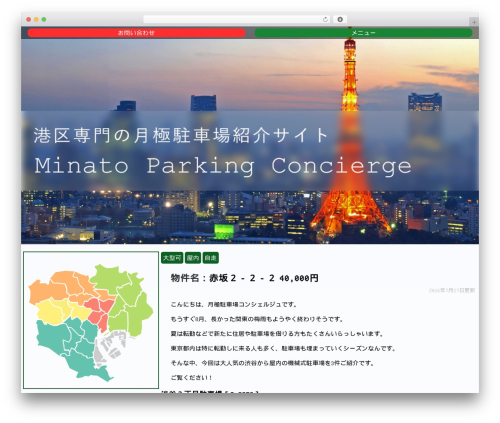
Task: Select the 大型可 tag
Action: (172, 258)
